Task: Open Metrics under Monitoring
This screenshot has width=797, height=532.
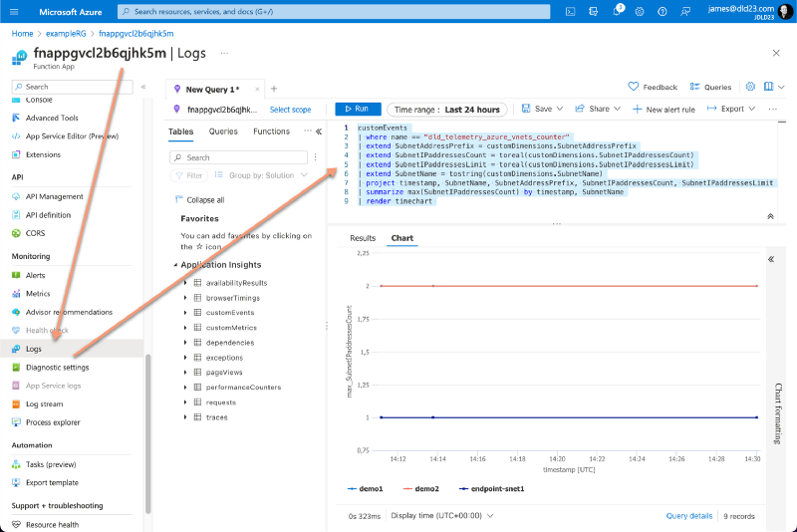Action: 38,294
